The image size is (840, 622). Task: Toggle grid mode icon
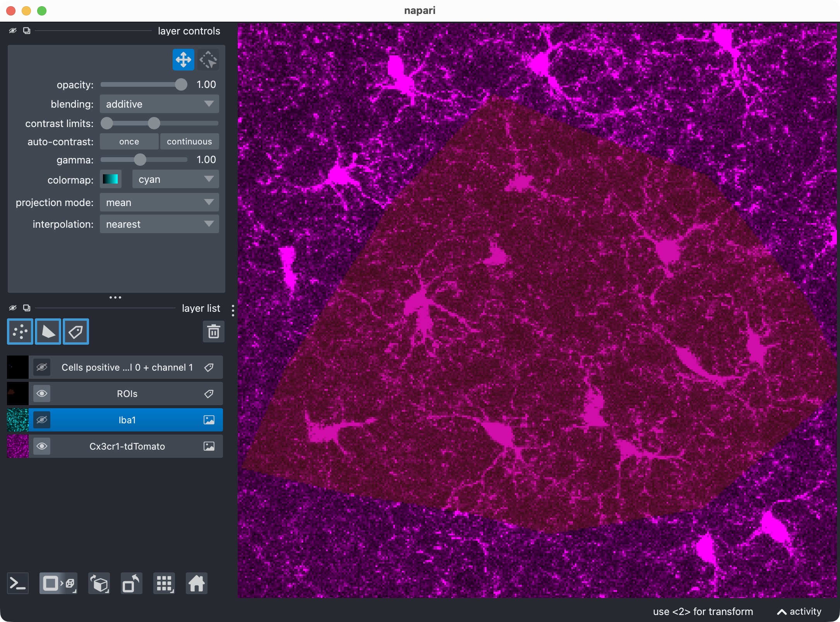coord(164,583)
